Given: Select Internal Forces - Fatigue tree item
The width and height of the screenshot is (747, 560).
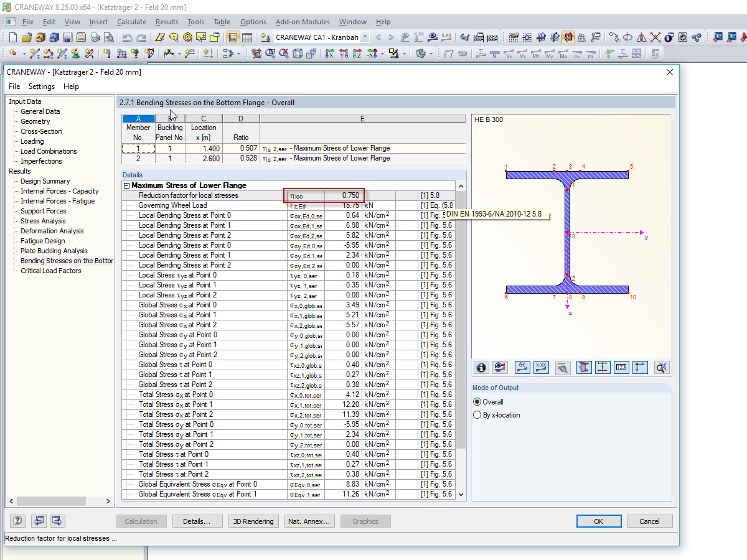Looking at the screenshot, I should pyautogui.click(x=58, y=201).
